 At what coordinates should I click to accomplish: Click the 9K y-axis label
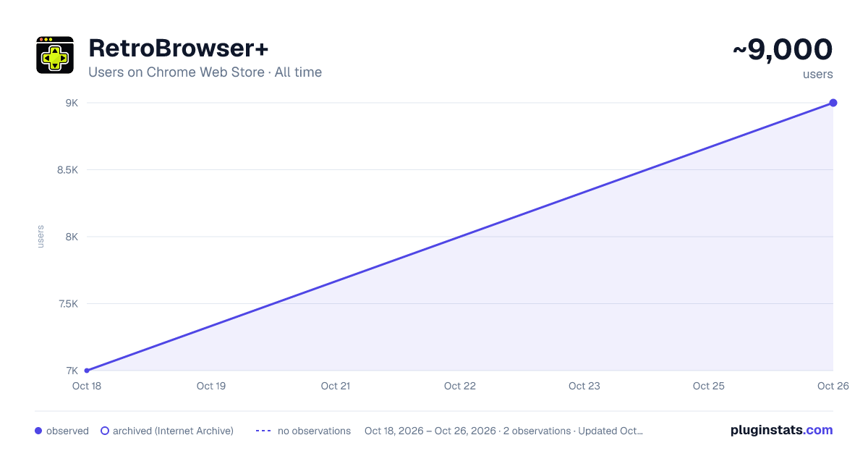point(72,103)
